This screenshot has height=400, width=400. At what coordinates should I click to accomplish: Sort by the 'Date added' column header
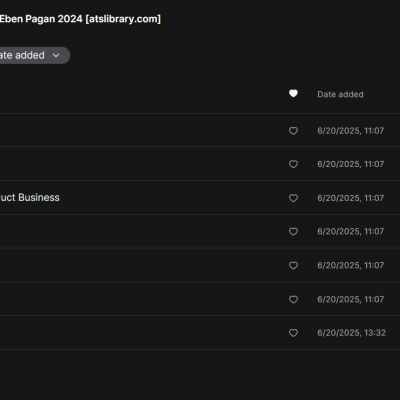pos(340,94)
